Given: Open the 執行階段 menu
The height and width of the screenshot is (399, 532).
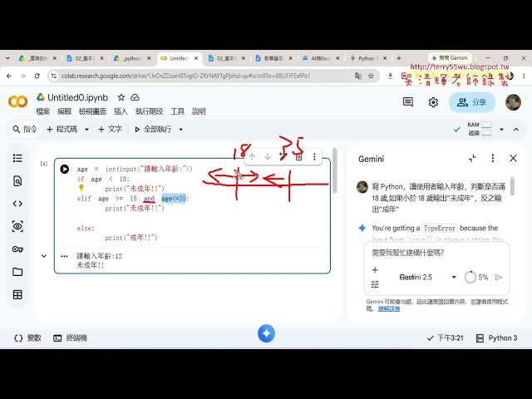Looking at the screenshot, I should [149, 111].
